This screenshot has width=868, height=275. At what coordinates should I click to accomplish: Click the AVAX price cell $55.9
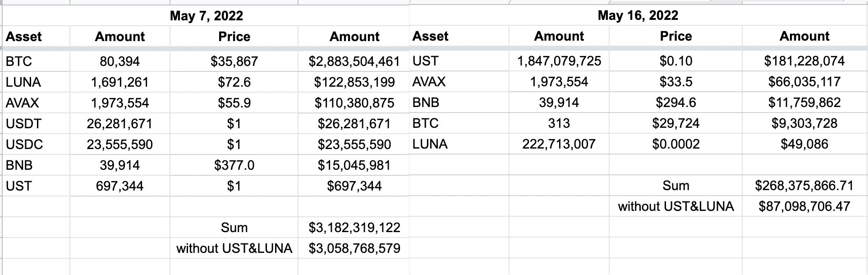234,103
